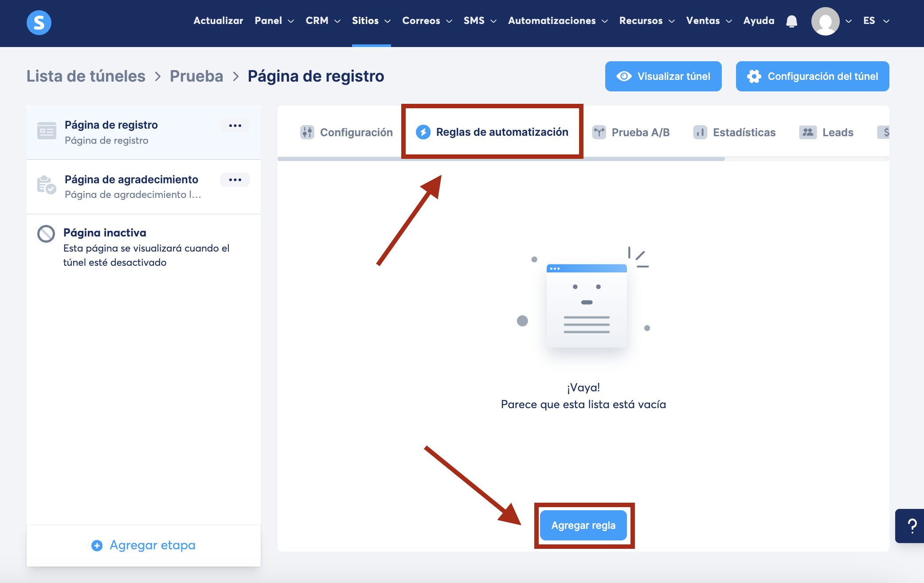Open three-dot menu for Página de agradecimiento
Viewport: 924px width, 583px height.
[x=235, y=180]
